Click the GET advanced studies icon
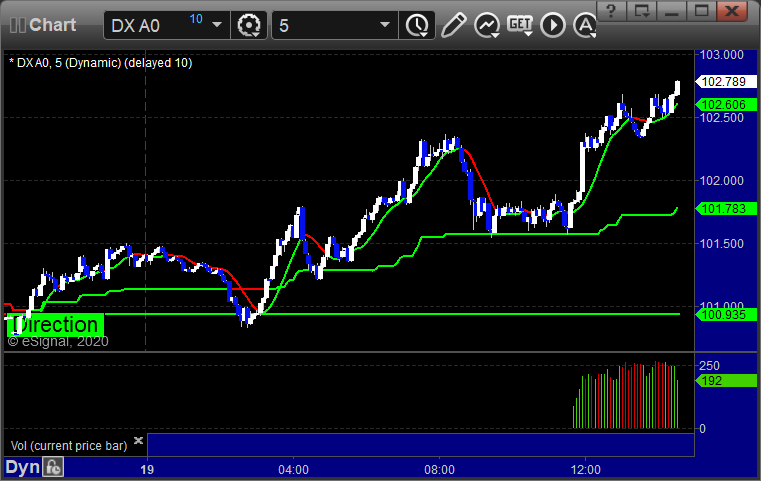Viewport: 761px width, 481px height. coord(520,25)
